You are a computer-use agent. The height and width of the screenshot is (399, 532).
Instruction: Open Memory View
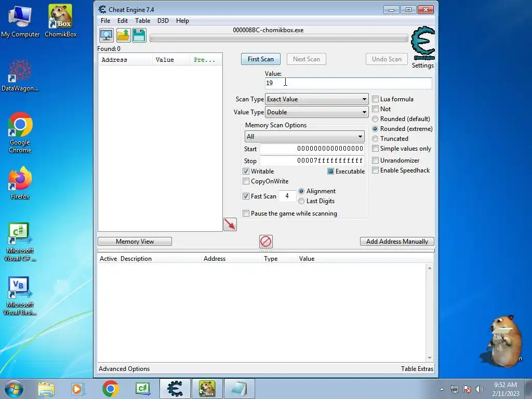pyautogui.click(x=135, y=241)
